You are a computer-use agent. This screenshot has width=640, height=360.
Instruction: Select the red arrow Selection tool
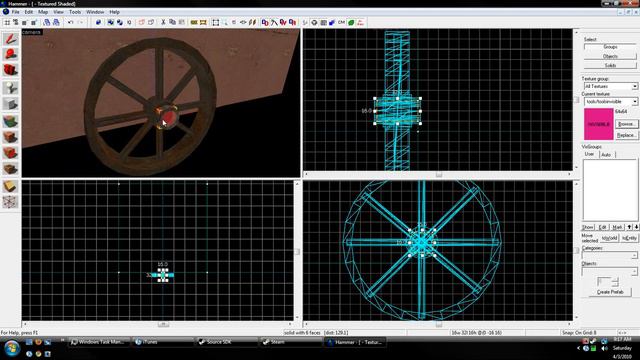point(11,39)
